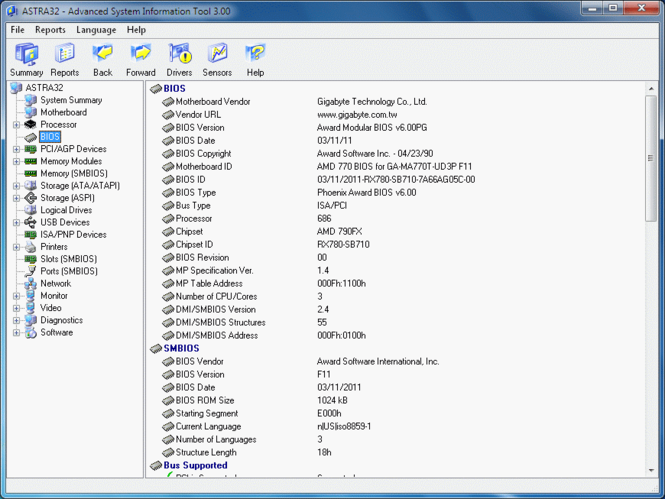Select the Video tree item label
Viewport: 665px width, 499px height.
[x=51, y=308]
